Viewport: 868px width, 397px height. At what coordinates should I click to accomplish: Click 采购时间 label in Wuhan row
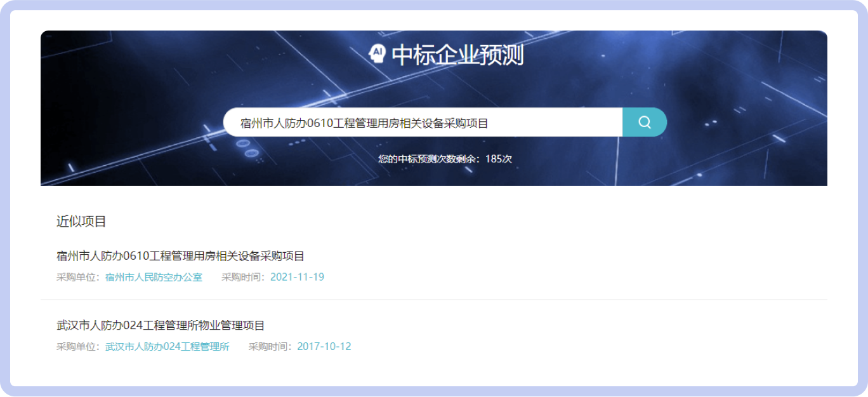coord(270,347)
